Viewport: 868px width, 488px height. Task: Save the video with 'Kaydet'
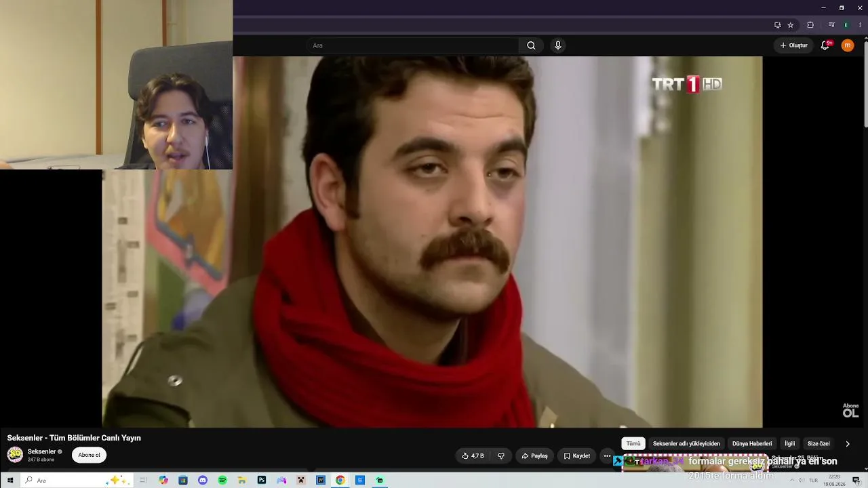point(577,456)
